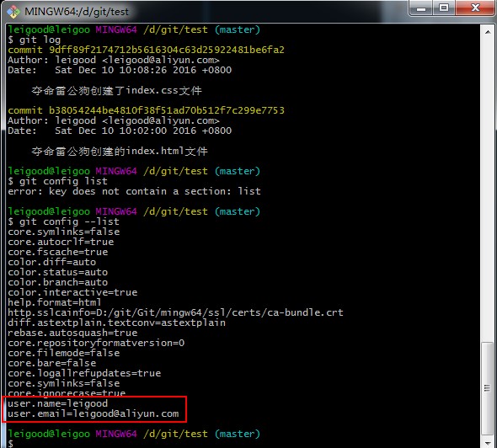This screenshot has height=448, width=497.
Task: Click the rebase.autosquash=true line
Action: coord(72,333)
